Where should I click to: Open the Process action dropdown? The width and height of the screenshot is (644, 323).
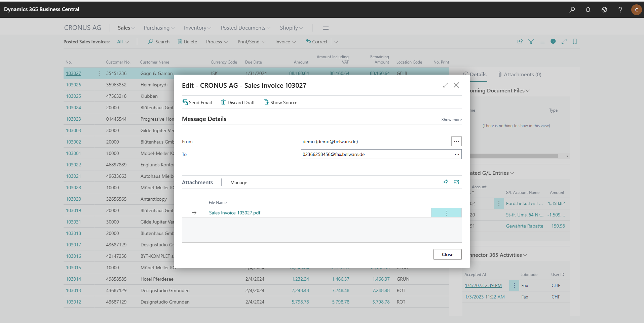click(x=217, y=42)
